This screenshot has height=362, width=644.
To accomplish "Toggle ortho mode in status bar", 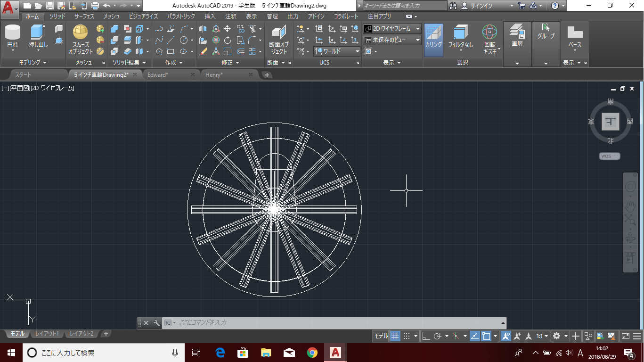I will pyautogui.click(x=425, y=336).
